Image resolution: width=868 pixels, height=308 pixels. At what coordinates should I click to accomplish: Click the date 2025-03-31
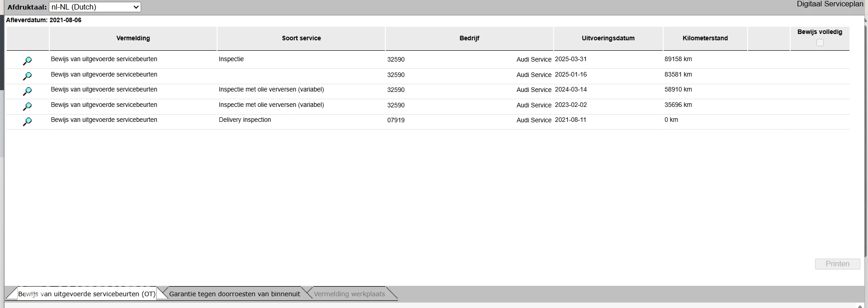[570, 59]
